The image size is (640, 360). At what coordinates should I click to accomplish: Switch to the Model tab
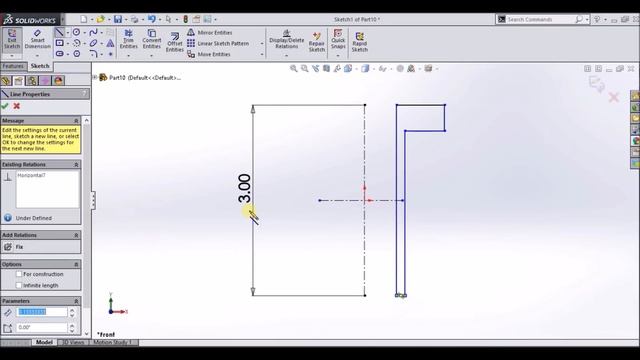click(x=44, y=342)
